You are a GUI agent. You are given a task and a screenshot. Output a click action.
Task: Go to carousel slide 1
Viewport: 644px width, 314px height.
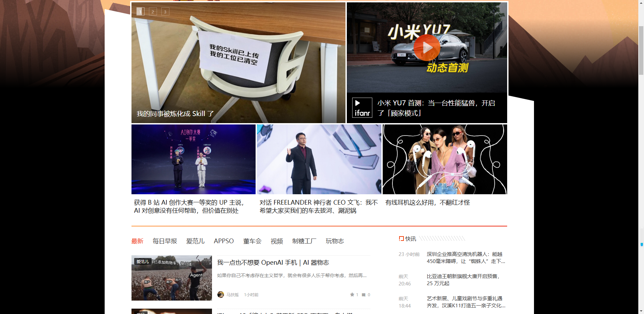tap(141, 11)
